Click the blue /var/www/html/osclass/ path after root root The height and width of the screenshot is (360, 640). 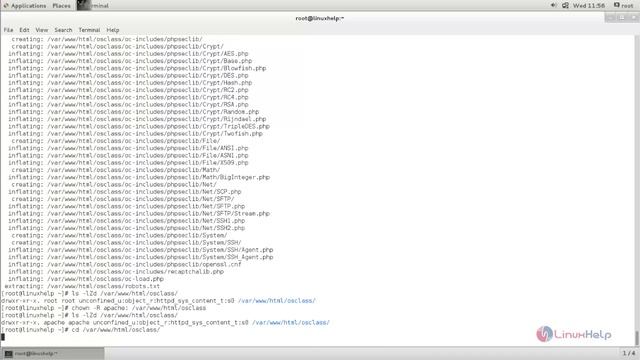(x=277, y=301)
